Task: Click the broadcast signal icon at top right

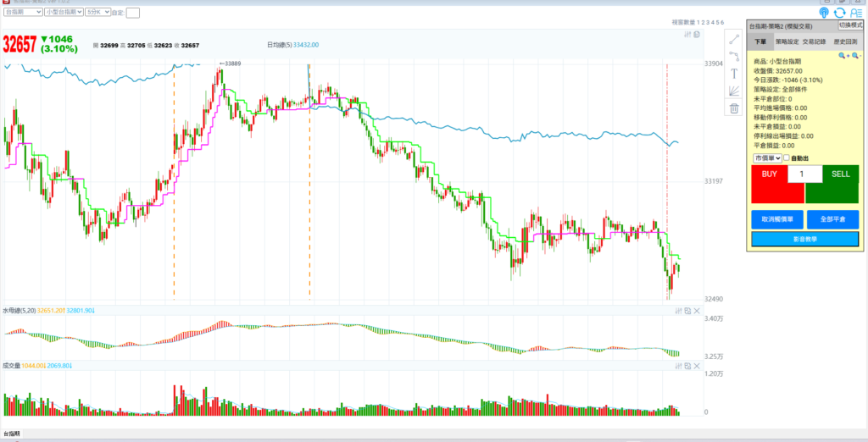Action: point(823,13)
